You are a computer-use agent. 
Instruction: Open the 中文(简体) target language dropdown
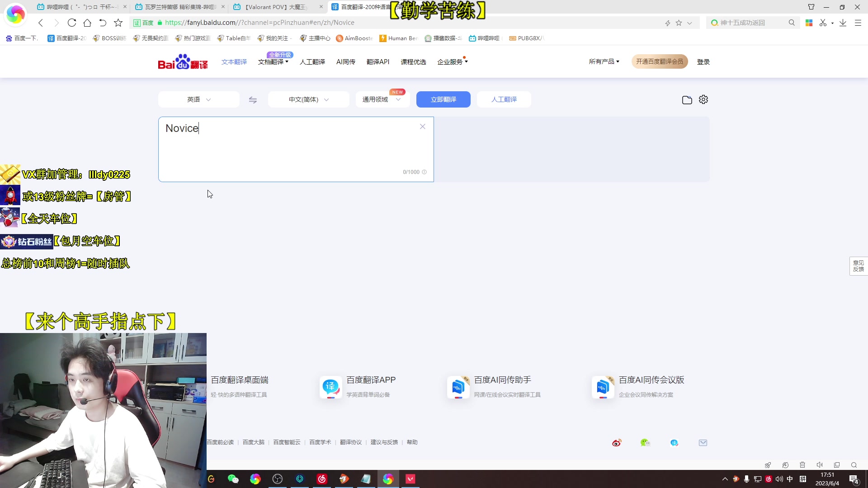(308, 99)
